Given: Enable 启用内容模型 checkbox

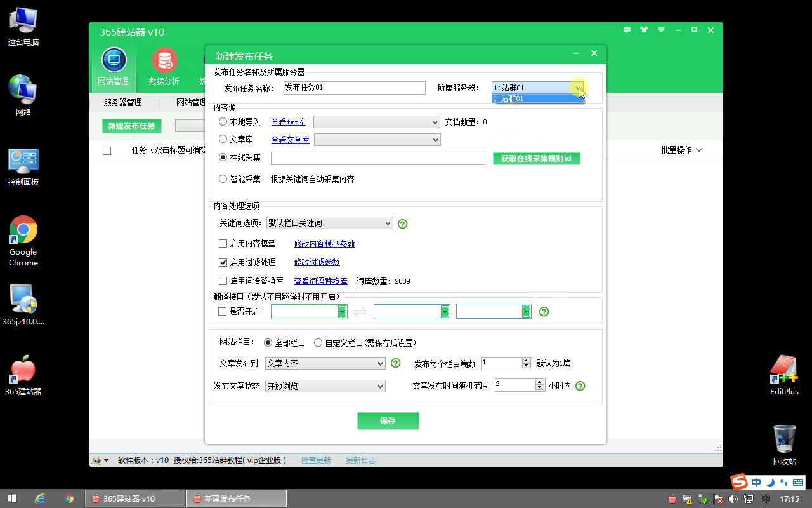Looking at the screenshot, I should (223, 244).
